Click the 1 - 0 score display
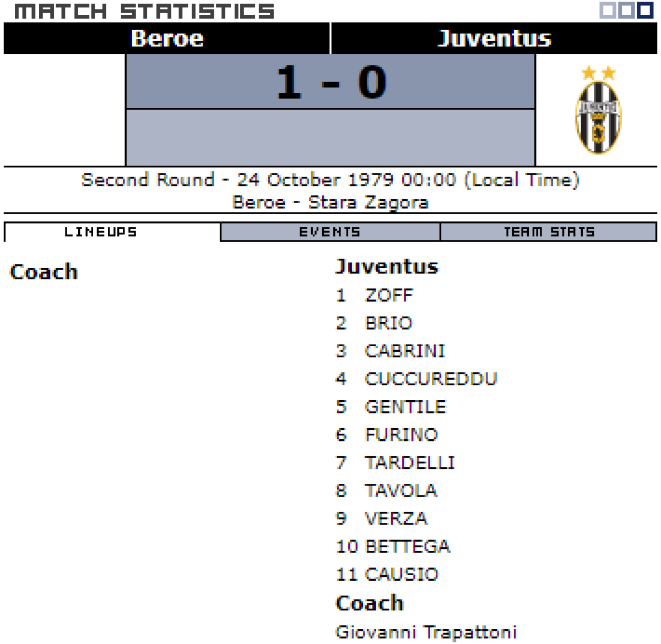This screenshot has width=661, height=644. 330,83
